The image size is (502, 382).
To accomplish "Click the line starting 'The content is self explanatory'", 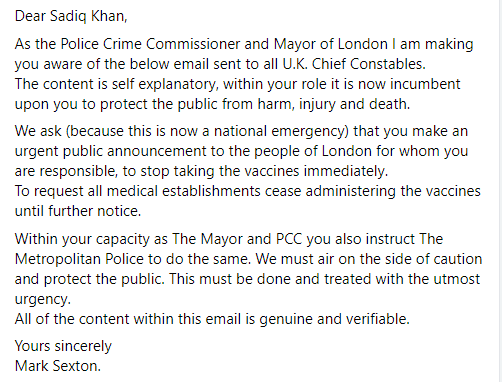I will [237, 84].
